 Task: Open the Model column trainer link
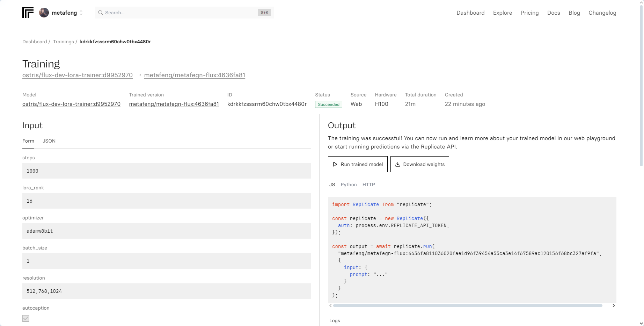tap(71, 104)
